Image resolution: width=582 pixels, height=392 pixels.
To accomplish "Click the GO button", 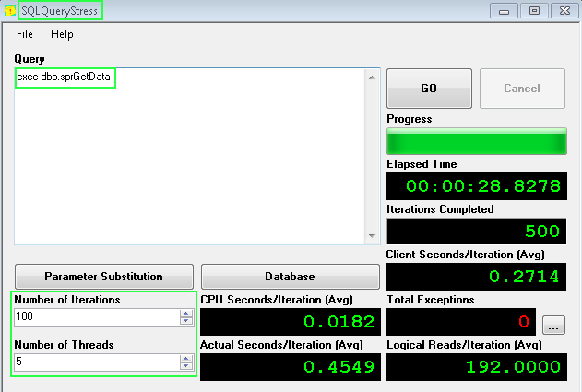I will click(429, 89).
